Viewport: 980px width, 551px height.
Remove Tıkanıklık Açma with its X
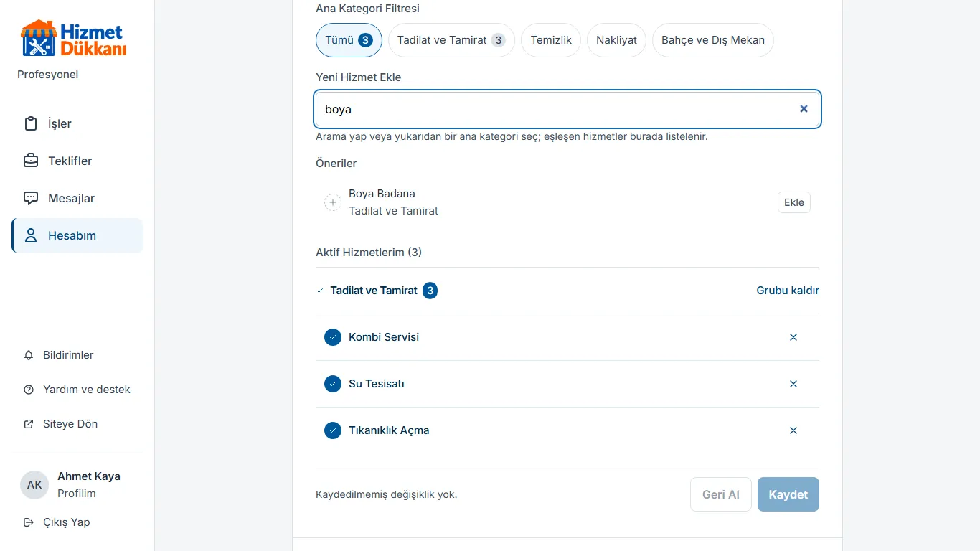tap(793, 430)
